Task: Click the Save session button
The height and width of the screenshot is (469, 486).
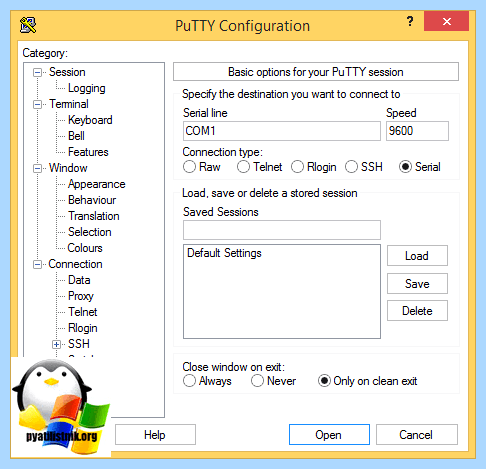Action: (417, 284)
